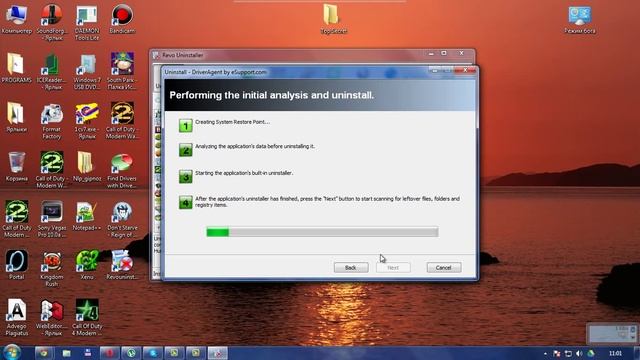Switch to uTorrent in the taskbar
This screenshot has width=640, height=360.
(131, 353)
